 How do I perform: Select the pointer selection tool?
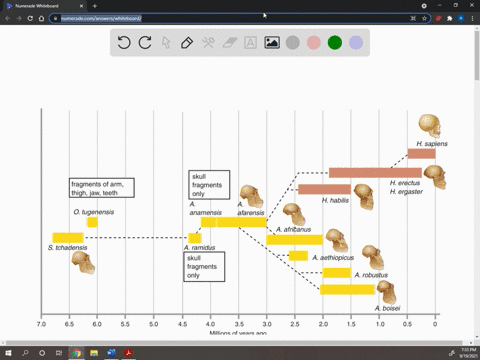coord(166,43)
